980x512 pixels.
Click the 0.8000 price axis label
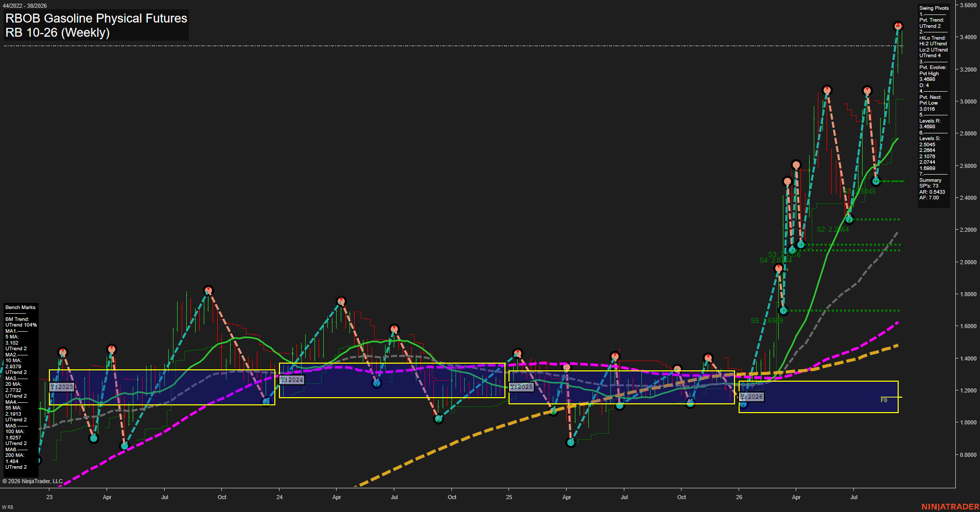point(968,455)
